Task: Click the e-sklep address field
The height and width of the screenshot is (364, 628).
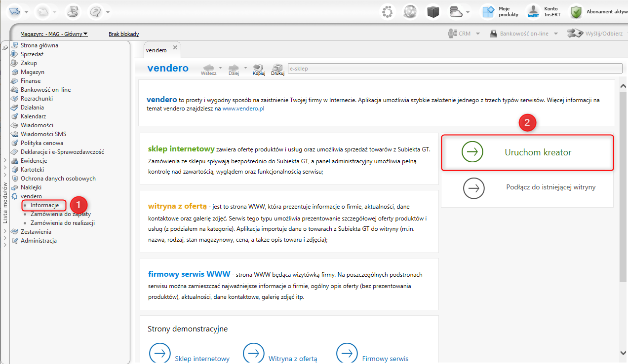Action: [454, 69]
